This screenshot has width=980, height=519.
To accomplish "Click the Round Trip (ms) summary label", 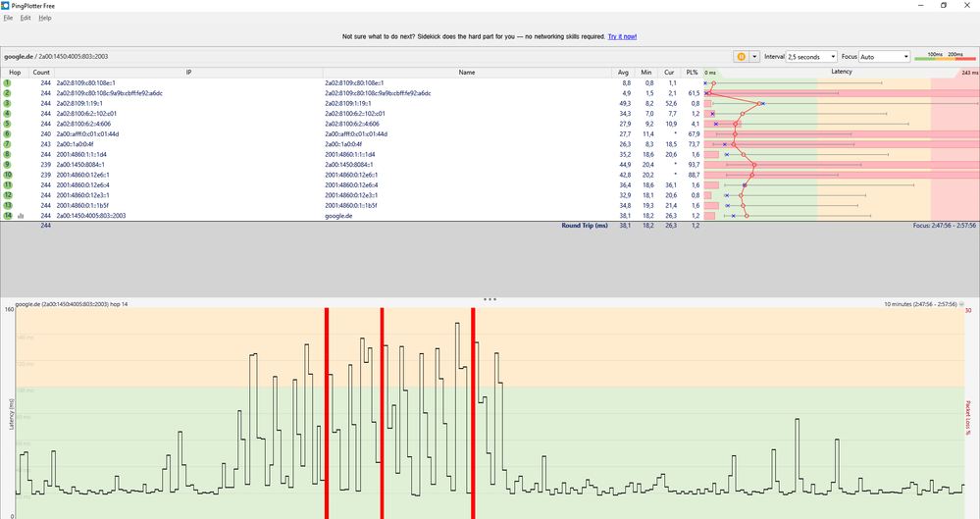I will tap(585, 225).
